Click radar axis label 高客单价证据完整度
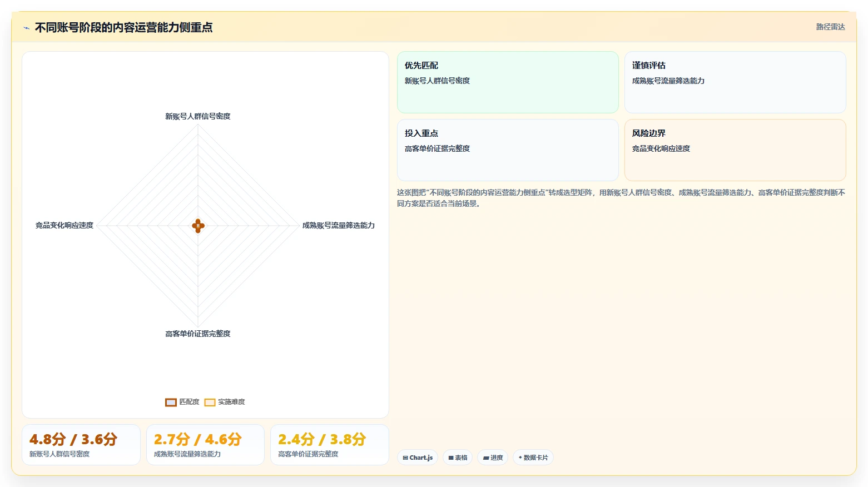Viewport: 868px width, 487px height. pos(198,334)
